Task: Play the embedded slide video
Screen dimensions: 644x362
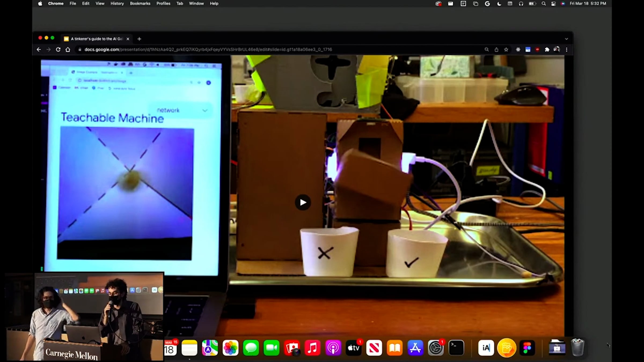Action: pyautogui.click(x=303, y=202)
